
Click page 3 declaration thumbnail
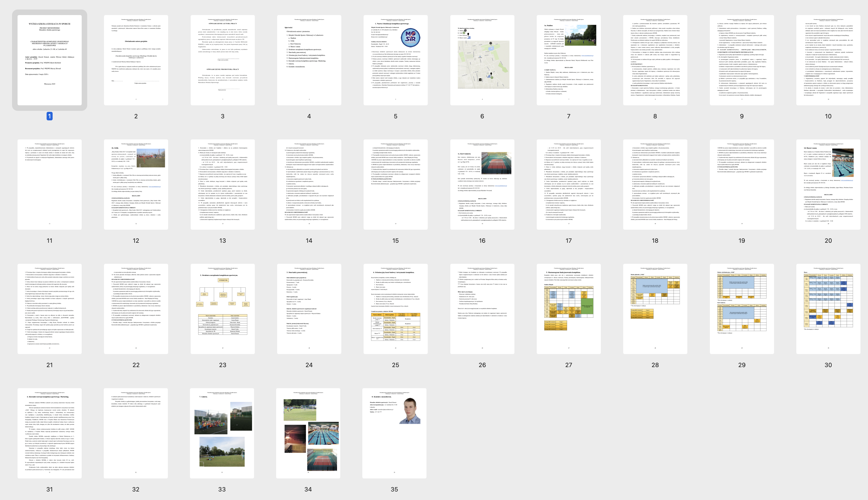[222, 60]
